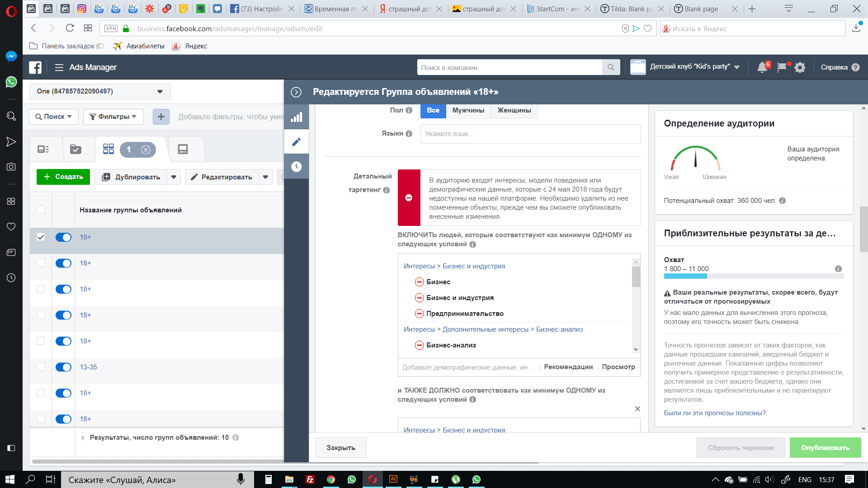Click the Справка help question icon

tap(855, 67)
